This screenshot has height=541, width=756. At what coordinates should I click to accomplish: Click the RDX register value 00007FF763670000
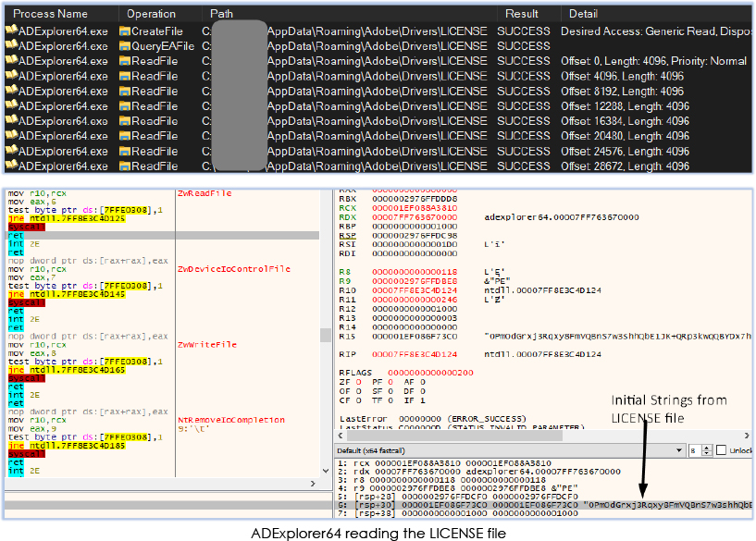pos(415,217)
